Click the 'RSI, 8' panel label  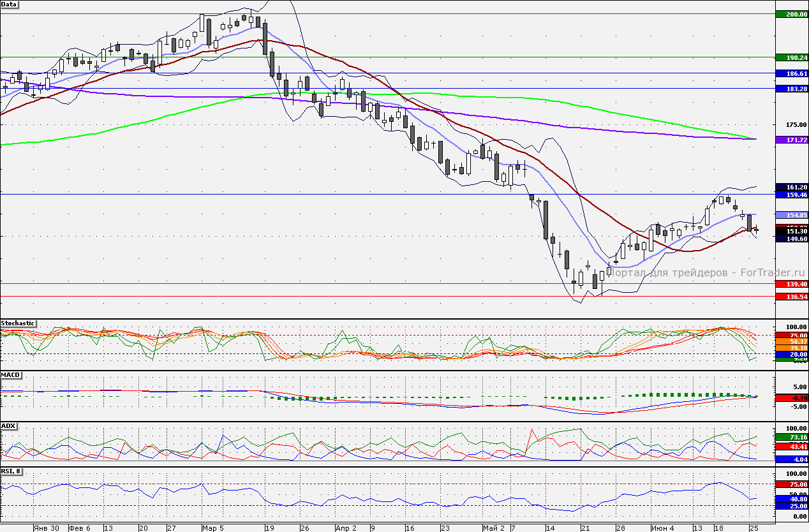tap(13, 471)
